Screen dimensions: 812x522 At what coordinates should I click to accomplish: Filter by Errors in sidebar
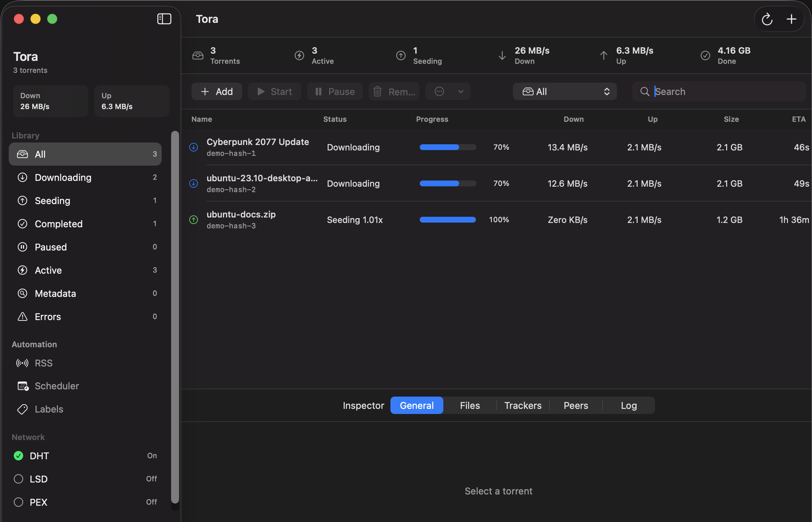[85, 316]
